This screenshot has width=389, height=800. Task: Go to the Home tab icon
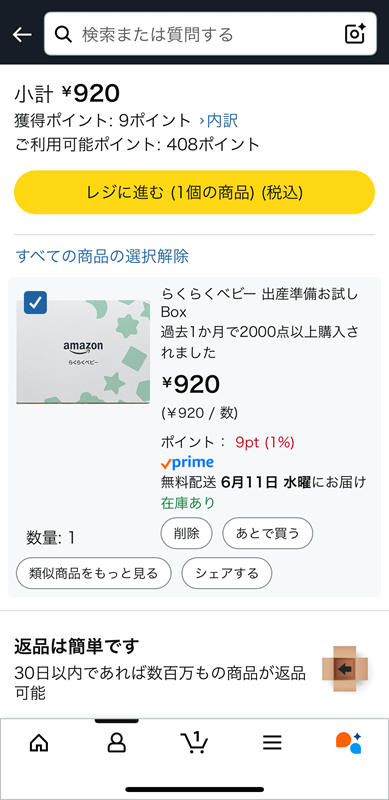pyautogui.click(x=39, y=743)
